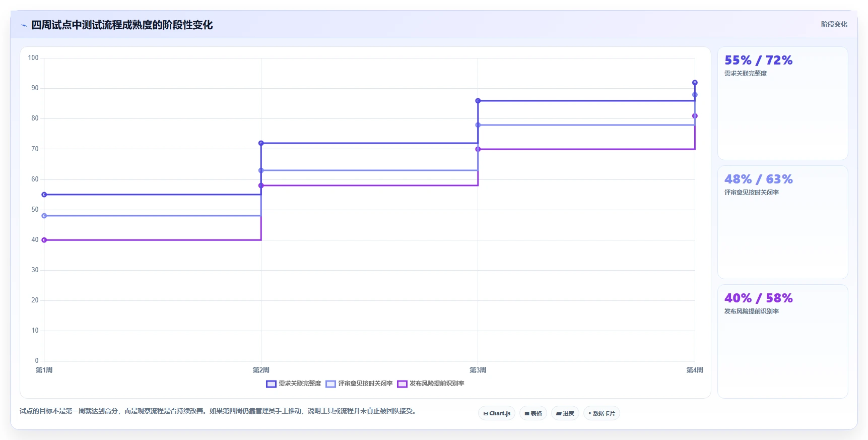Select 评审意见按时关闭率 week 2 point at 63

click(261, 170)
